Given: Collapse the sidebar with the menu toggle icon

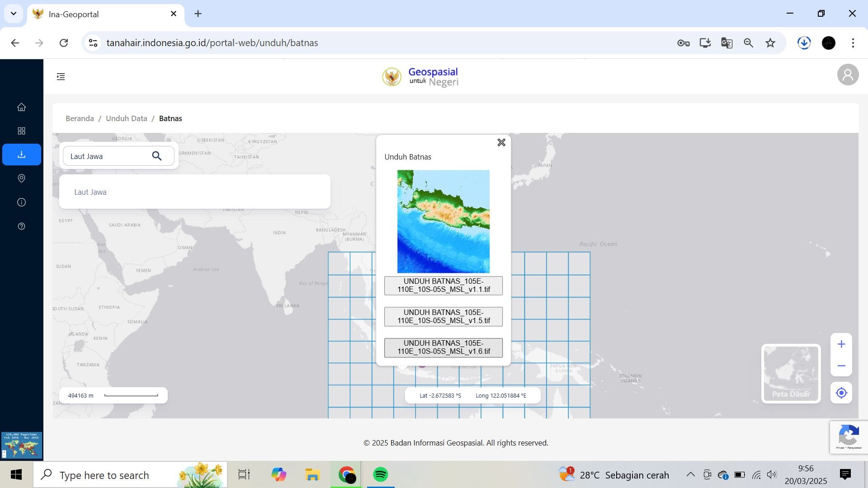Looking at the screenshot, I should pyautogui.click(x=61, y=77).
